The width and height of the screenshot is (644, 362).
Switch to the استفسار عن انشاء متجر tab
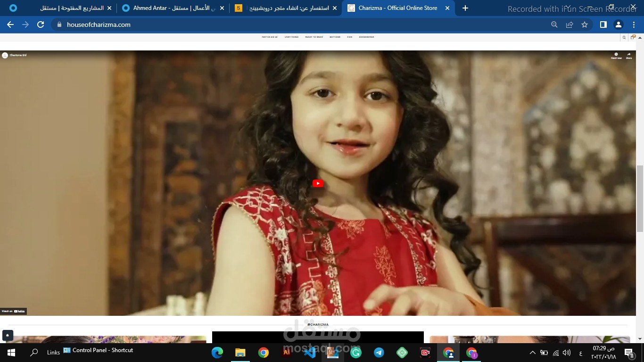pyautogui.click(x=286, y=8)
